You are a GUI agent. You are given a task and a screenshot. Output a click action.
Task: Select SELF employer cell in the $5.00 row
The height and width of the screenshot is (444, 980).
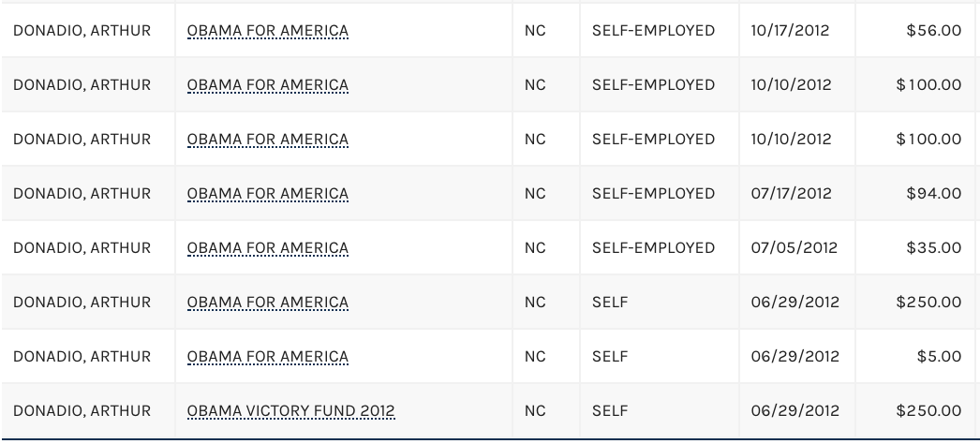610,357
